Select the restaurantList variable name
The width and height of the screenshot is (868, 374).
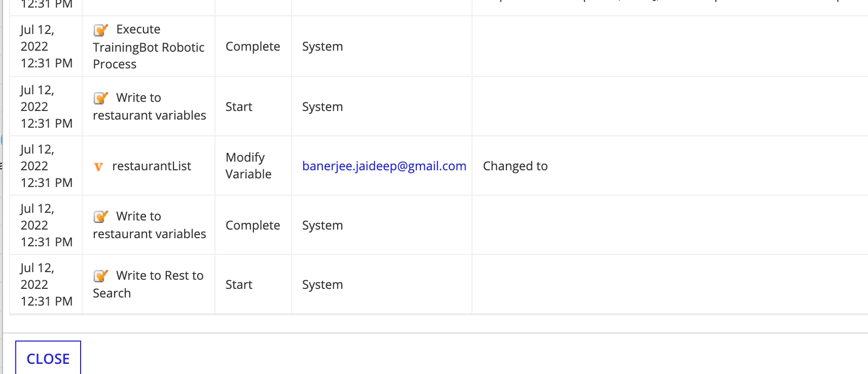click(152, 166)
